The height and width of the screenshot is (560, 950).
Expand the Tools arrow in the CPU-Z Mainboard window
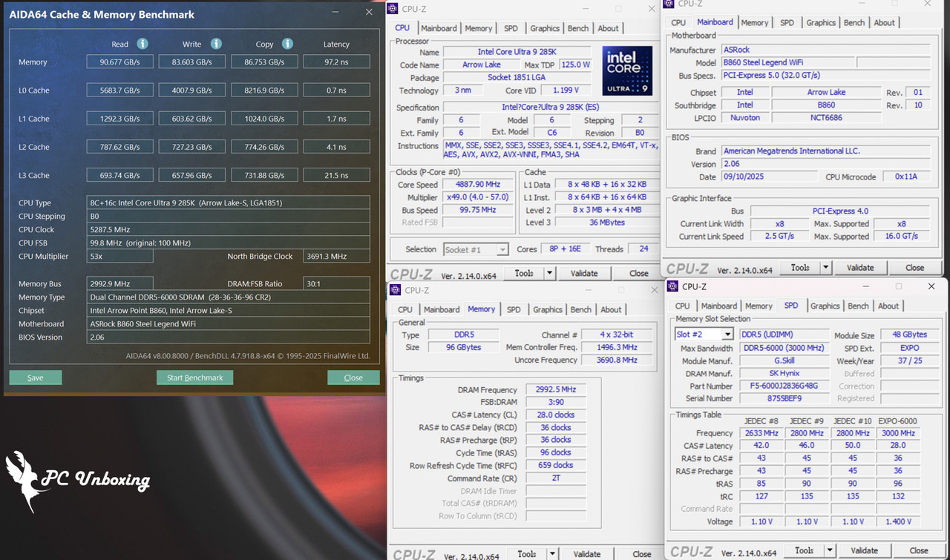click(826, 268)
